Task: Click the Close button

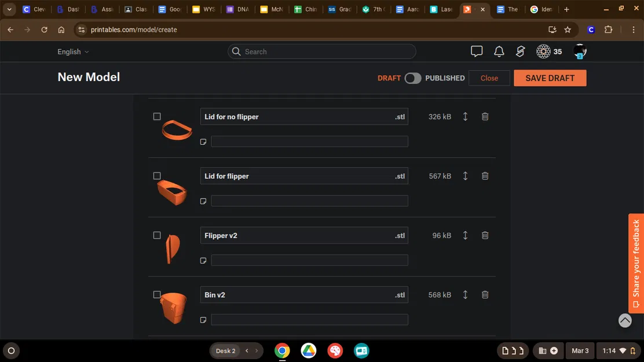Action: tap(489, 78)
